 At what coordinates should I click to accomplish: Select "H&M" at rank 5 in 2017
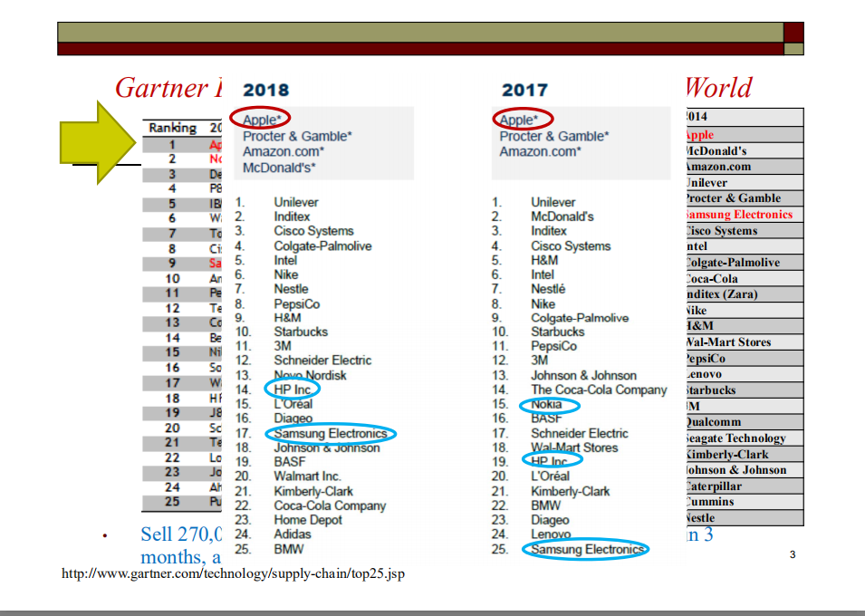click(x=544, y=261)
